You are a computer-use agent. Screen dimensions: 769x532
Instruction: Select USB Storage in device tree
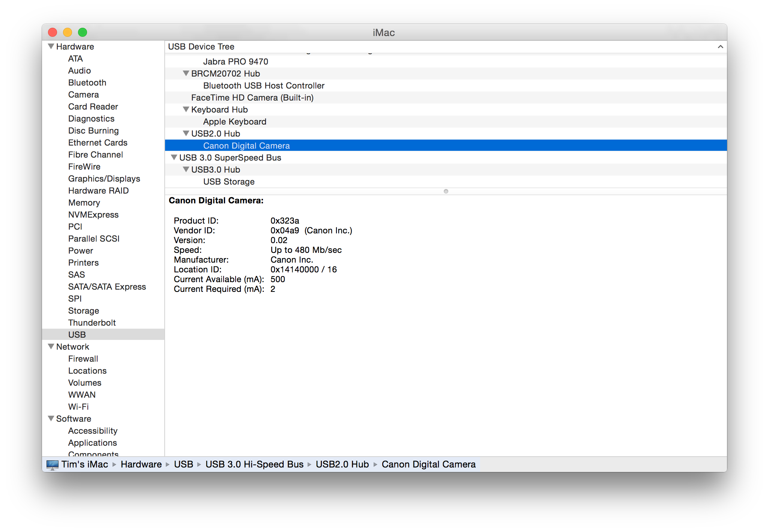[229, 181]
